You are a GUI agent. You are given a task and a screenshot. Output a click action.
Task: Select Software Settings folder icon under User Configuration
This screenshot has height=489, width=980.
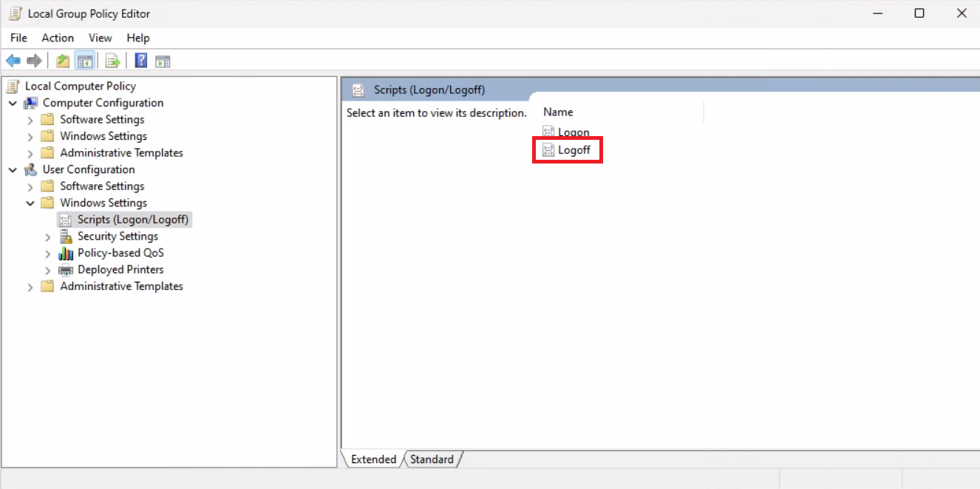click(48, 186)
